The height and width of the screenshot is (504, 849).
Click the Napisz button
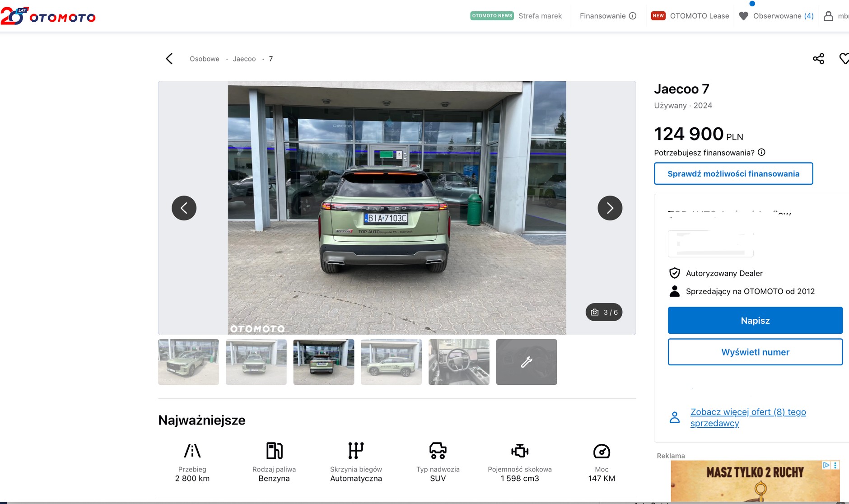point(755,320)
